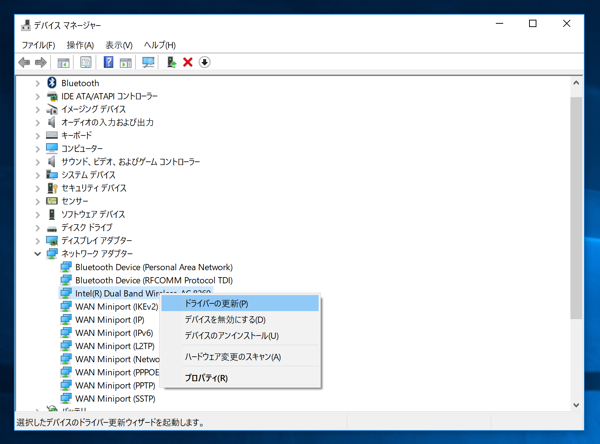Screen dimensions: 600x444
Task: Click the Bluetooth category icon
Action: pos(52,83)
